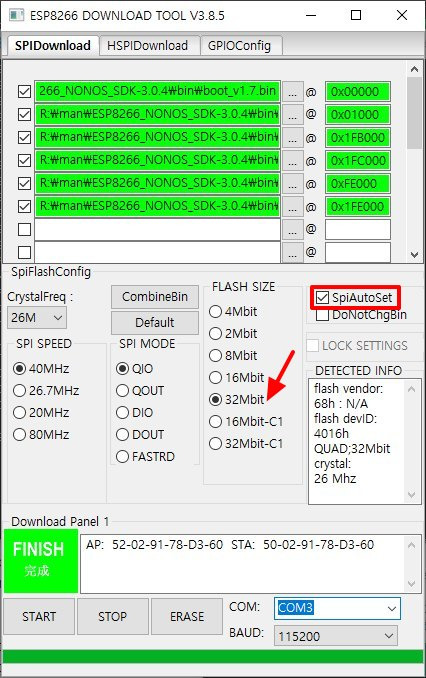Image resolution: width=426 pixels, height=678 pixels.
Task: Open the ESP8266 Download Tool title icon
Action: pos(16,16)
